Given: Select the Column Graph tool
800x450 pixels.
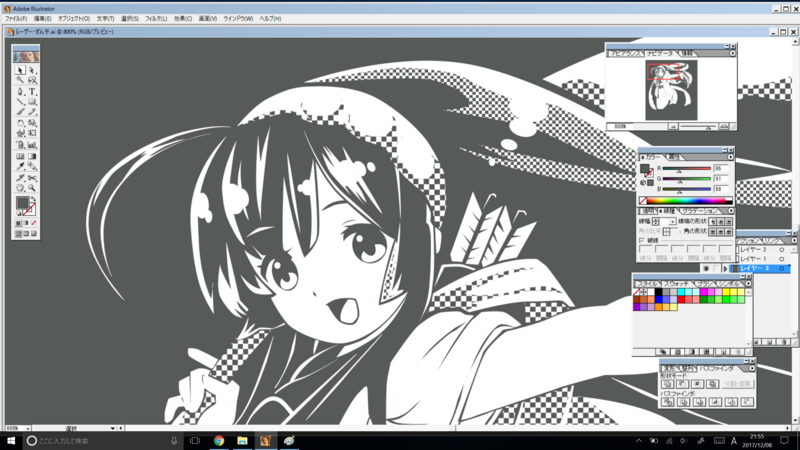Looking at the screenshot, I should point(32,145).
